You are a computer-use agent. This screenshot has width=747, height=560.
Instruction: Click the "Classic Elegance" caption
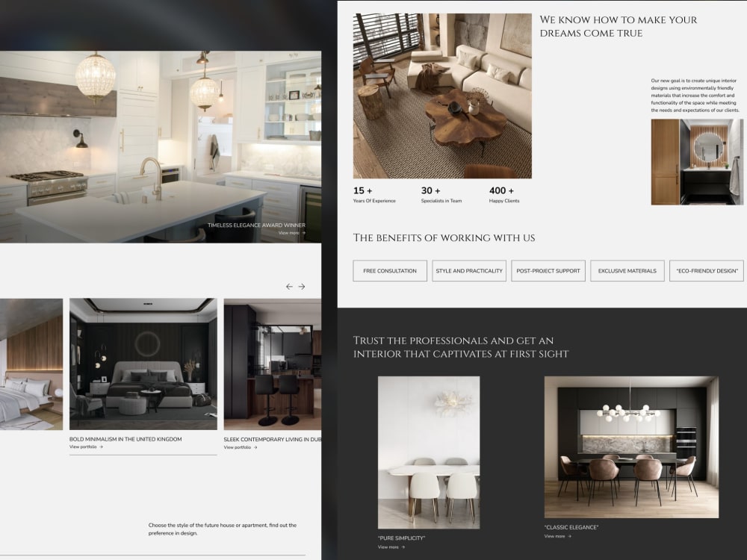(x=571, y=527)
